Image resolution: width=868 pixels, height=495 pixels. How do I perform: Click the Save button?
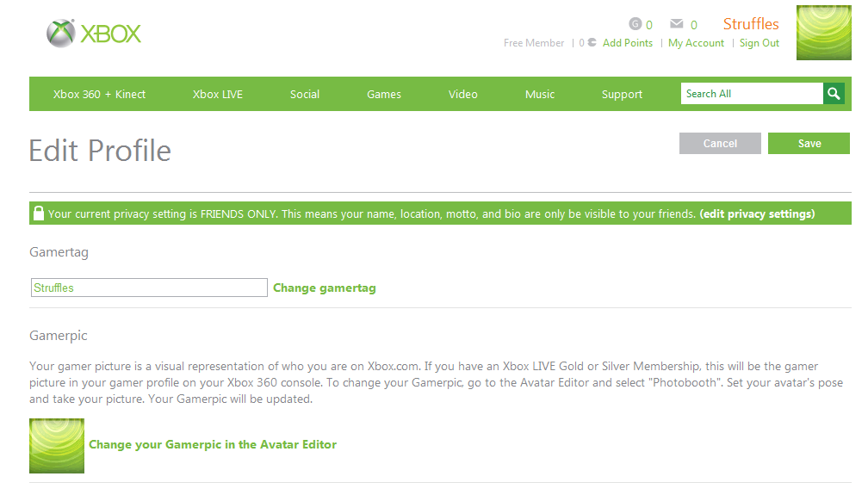(x=809, y=144)
